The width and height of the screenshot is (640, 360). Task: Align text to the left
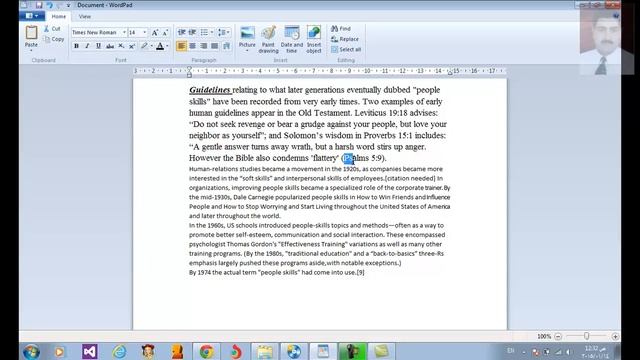181,46
